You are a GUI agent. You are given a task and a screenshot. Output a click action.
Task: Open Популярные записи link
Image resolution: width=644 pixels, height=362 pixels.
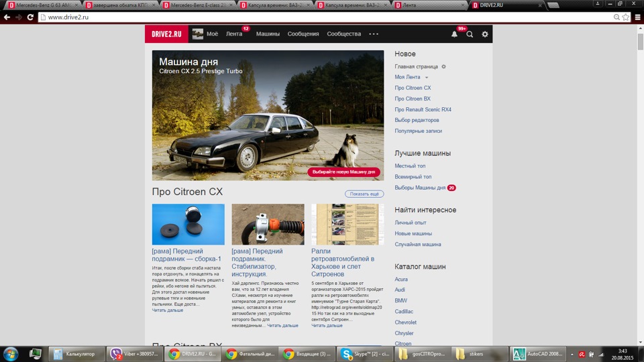click(x=418, y=131)
